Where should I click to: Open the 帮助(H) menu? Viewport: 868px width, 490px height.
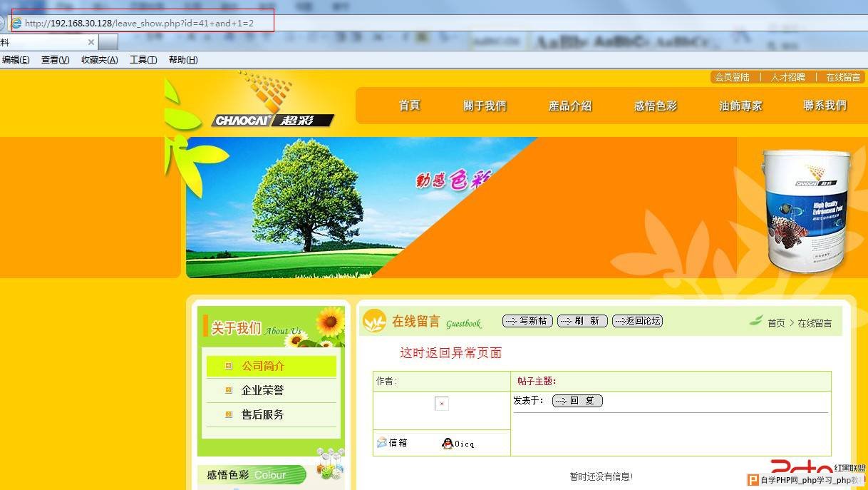point(183,60)
